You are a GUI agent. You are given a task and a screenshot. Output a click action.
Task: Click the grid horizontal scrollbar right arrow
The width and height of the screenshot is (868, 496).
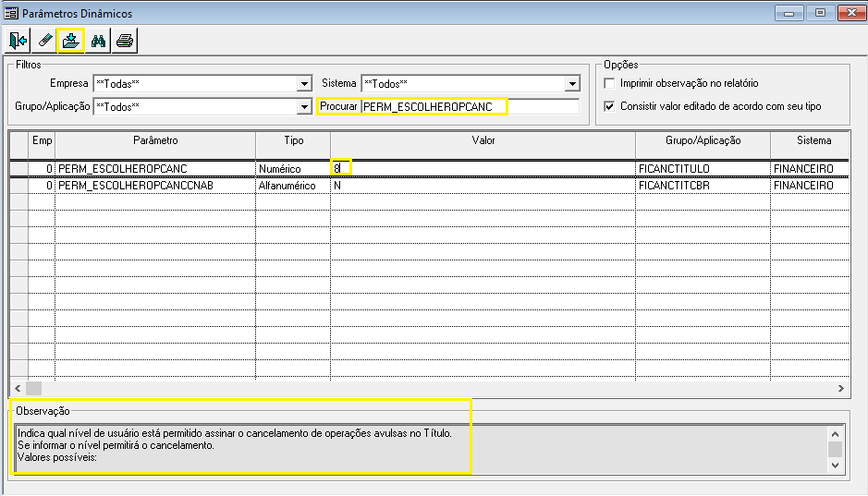[841, 388]
